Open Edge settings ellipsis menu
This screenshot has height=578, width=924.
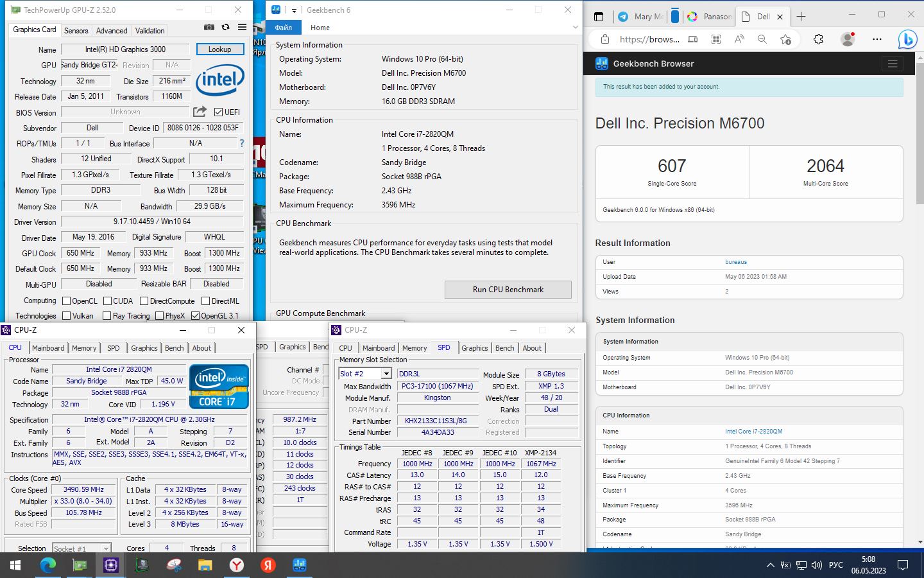click(877, 39)
